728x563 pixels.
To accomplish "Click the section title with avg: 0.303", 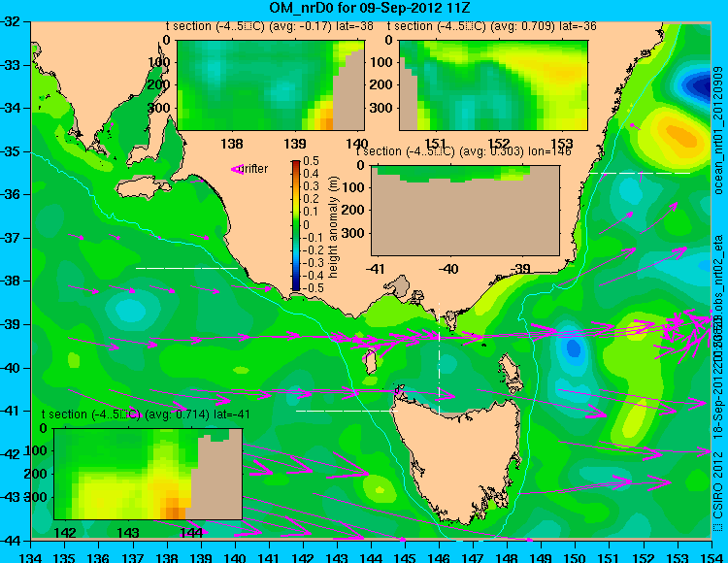I will coord(463,151).
